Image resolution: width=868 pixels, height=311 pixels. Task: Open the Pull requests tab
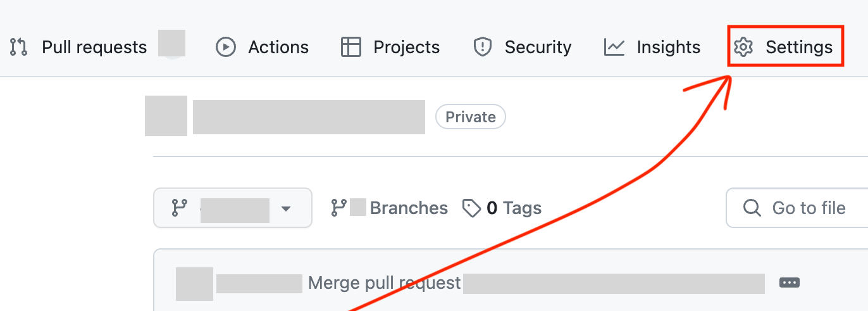(94, 47)
